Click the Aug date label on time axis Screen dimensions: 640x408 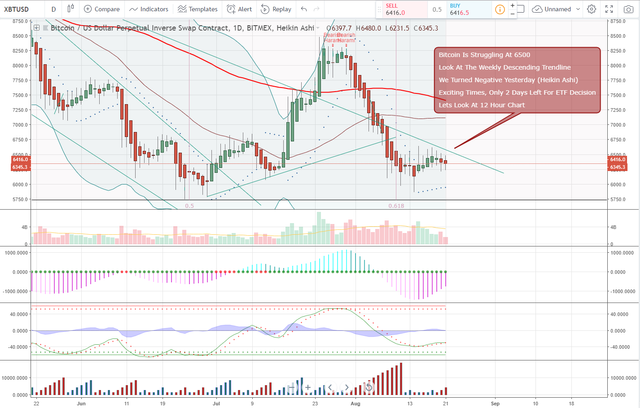click(x=356, y=404)
